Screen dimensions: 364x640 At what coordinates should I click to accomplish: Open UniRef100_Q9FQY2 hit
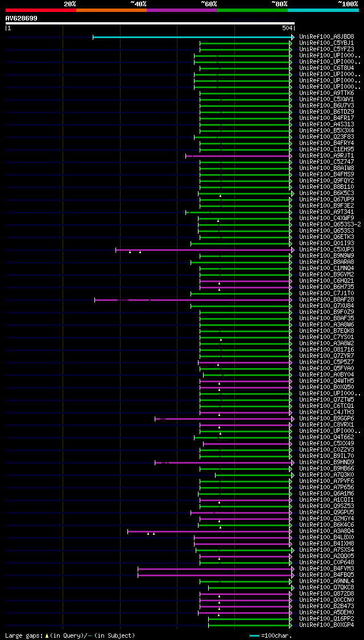coord(326,181)
